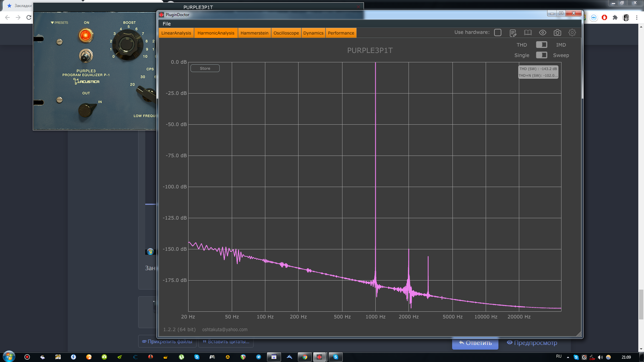Open the notes editor icon in PluginDoctor

[x=513, y=33]
